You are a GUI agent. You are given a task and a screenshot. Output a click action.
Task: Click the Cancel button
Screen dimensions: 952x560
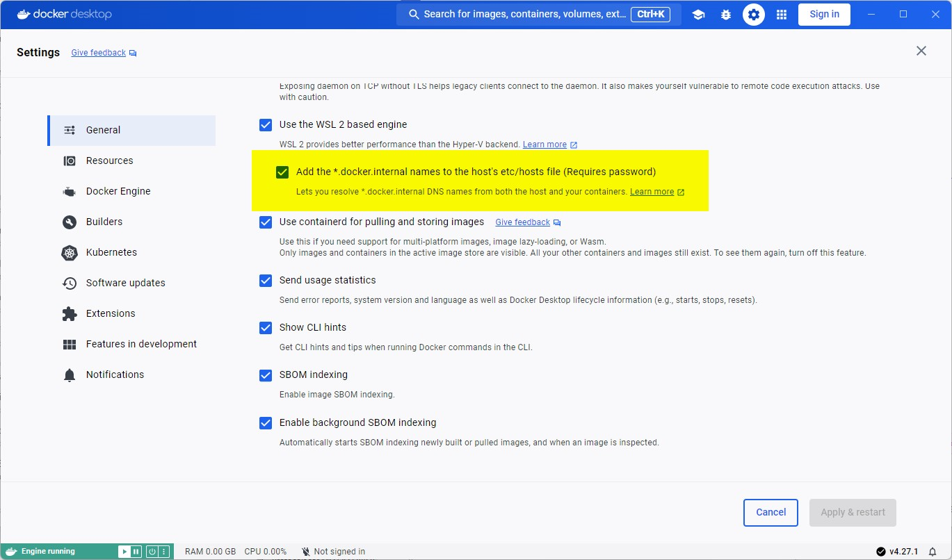pyautogui.click(x=771, y=513)
